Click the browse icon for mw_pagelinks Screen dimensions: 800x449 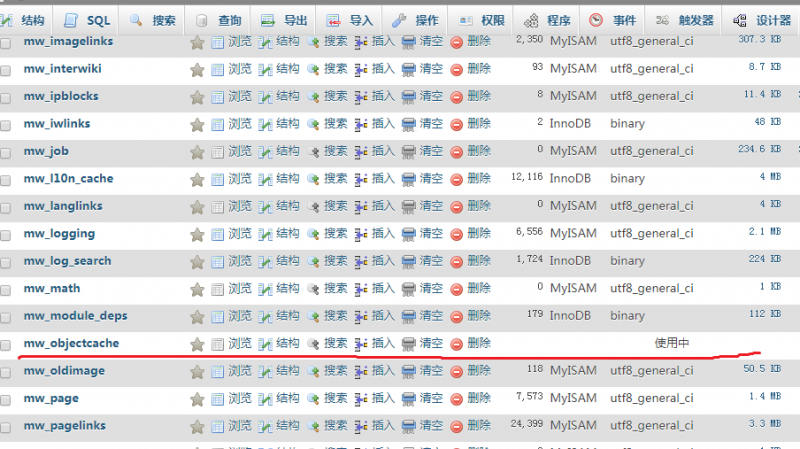[x=217, y=427]
